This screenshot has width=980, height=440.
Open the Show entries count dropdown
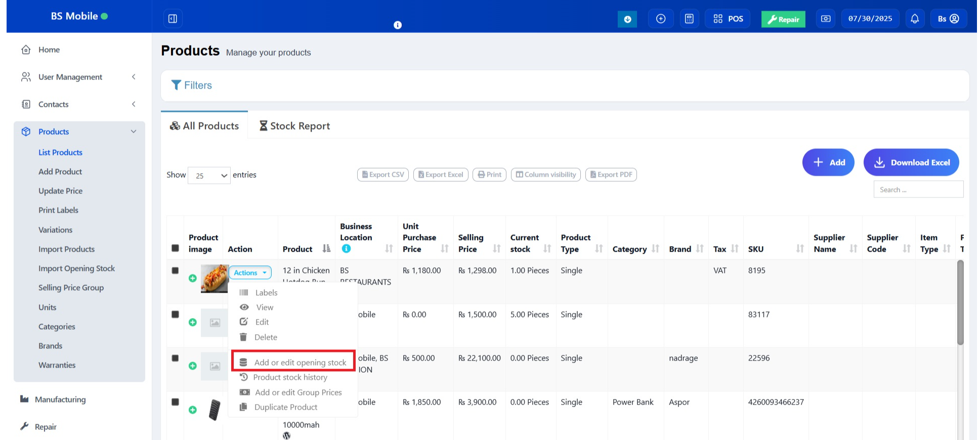tap(209, 175)
